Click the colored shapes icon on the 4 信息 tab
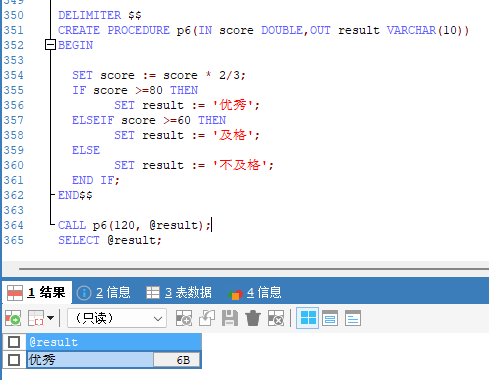The width and height of the screenshot is (489, 380). pyautogui.click(x=235, y=294)
